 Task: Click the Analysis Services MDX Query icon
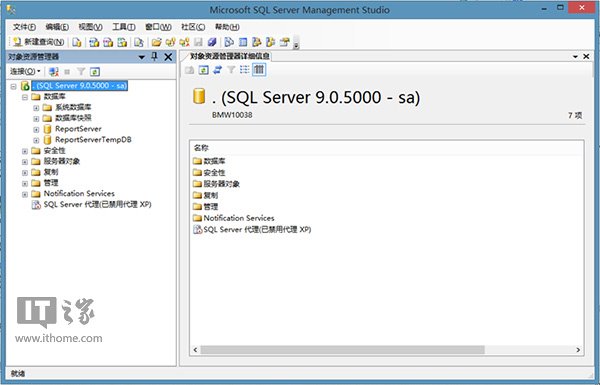click(94, 42)
